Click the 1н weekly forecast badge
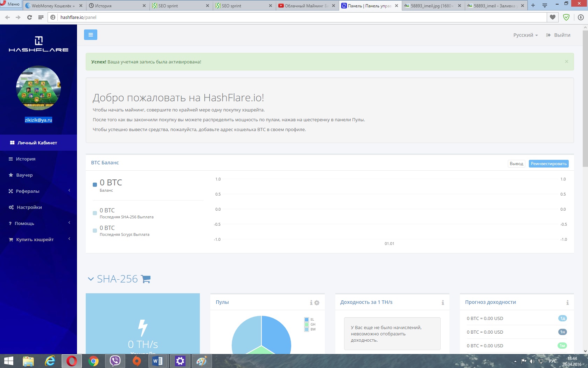Viewport: 588px width, 368px height. (562, 332)
